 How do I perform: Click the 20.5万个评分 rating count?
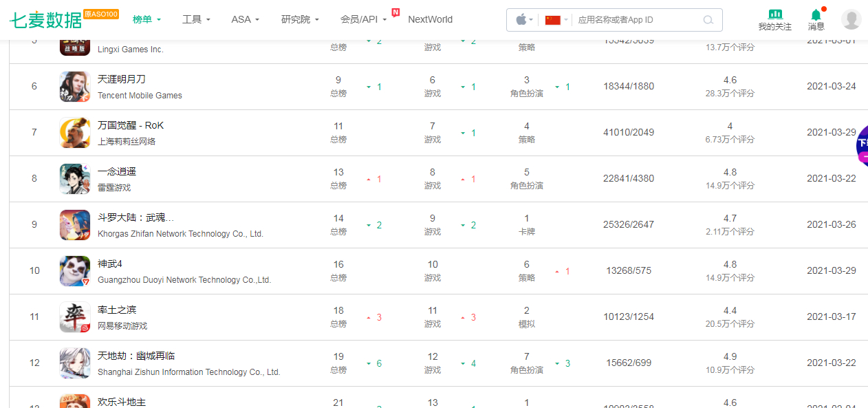730,324
